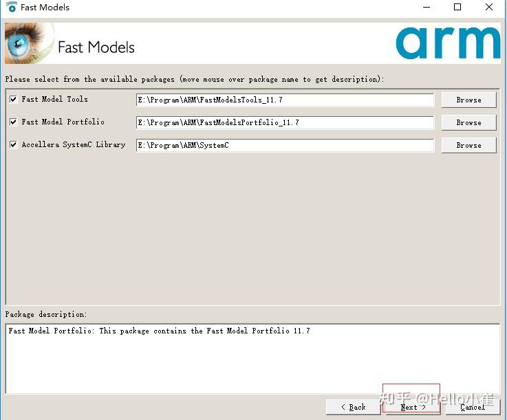The height and width of the screenshot is (420, 507).
Task: Click the Package description: label
Action: (46, 314)
